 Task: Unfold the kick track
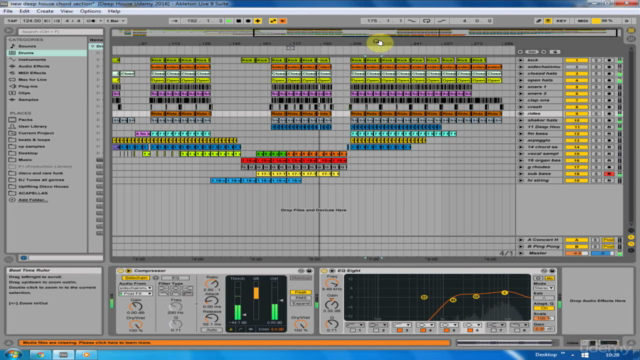[520, 60]
